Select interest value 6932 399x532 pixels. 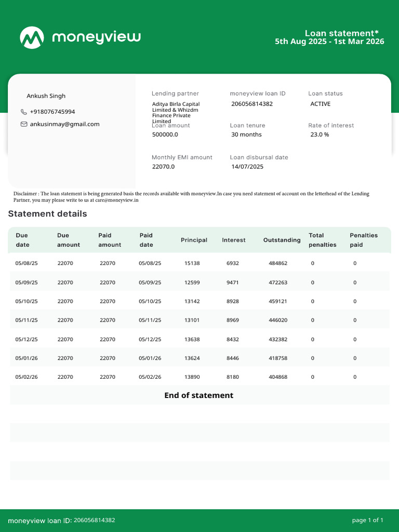tap(233, 263)
